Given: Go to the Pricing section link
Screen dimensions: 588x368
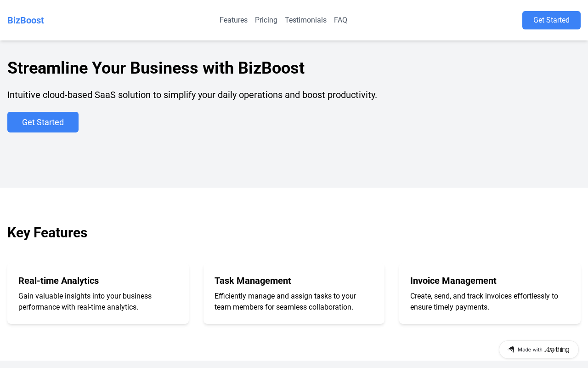Looking at the screenshot, I should coord(266,20).
